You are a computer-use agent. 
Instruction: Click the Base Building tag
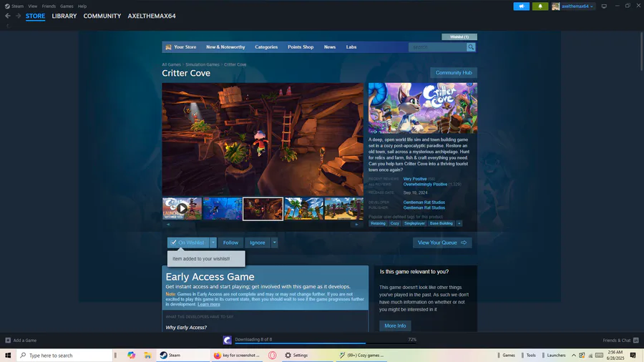pos(441,223)
